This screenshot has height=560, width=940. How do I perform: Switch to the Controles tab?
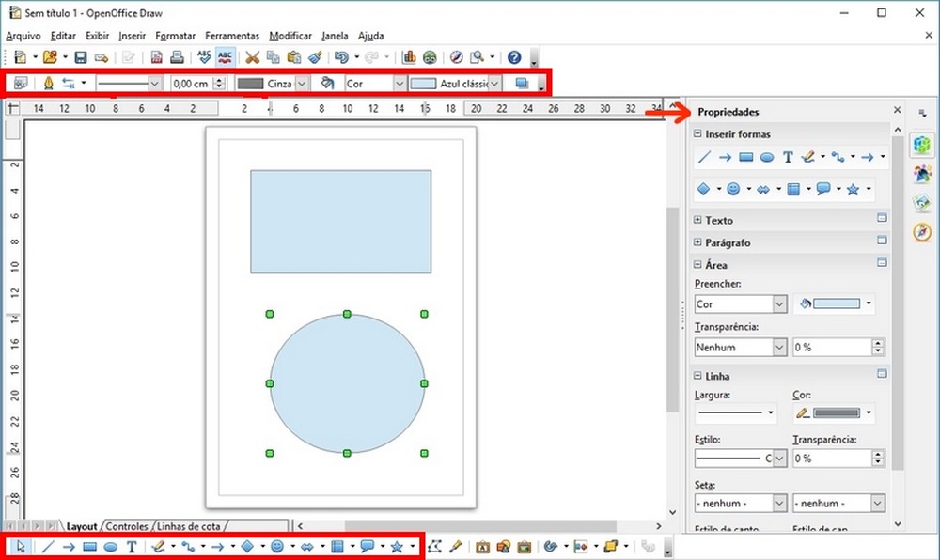pos(127,526)
